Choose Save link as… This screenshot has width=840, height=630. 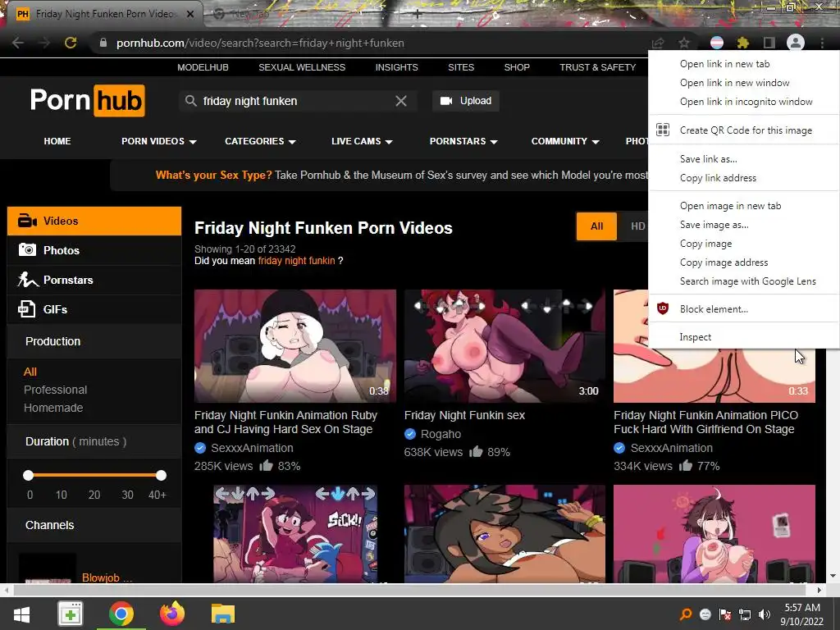coord(743,158)
